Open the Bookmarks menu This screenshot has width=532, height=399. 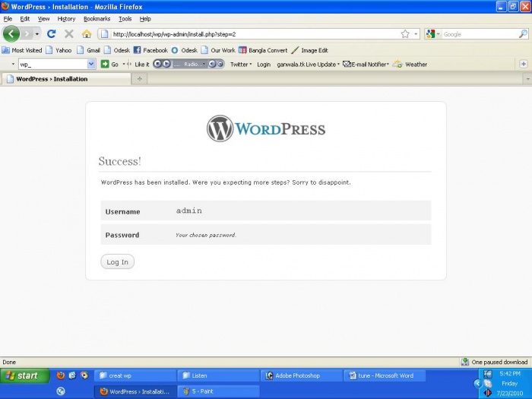pos(97,19)
